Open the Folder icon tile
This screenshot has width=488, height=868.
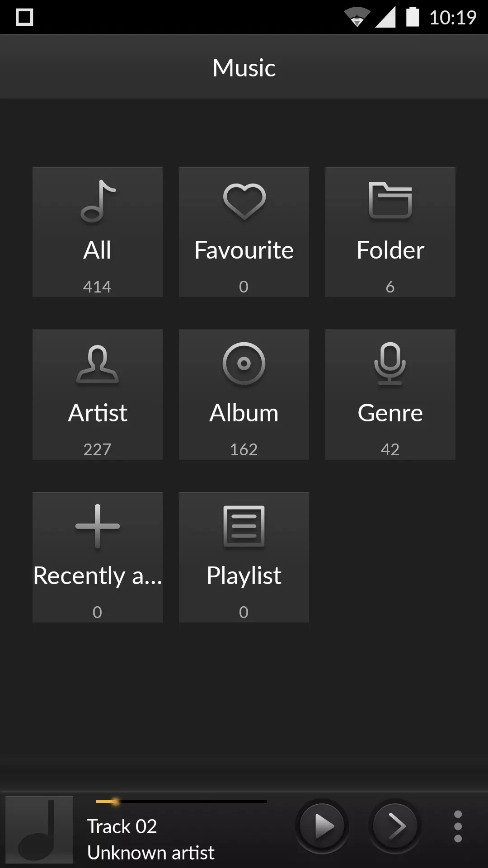click(x=390, y=201)
